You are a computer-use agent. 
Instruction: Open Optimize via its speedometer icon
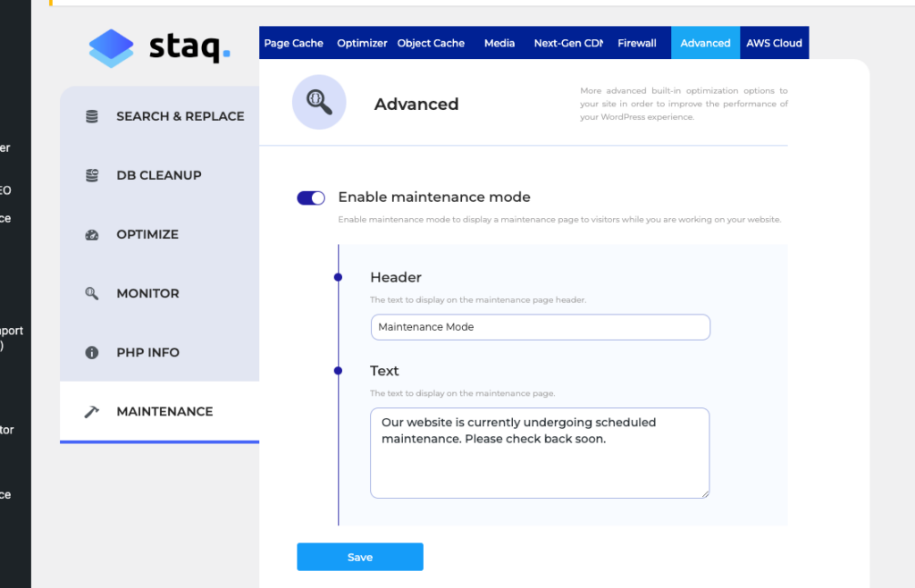(x=91, y=234)
